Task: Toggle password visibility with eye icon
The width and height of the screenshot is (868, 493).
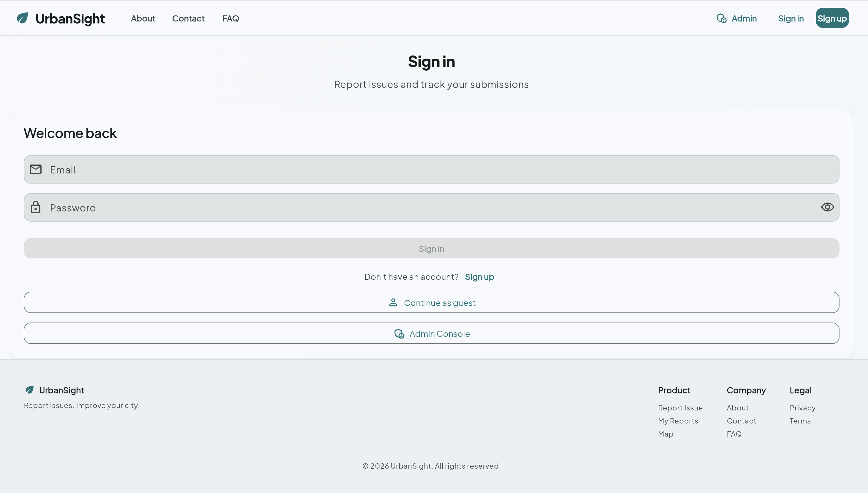Action: click(827, 207)
